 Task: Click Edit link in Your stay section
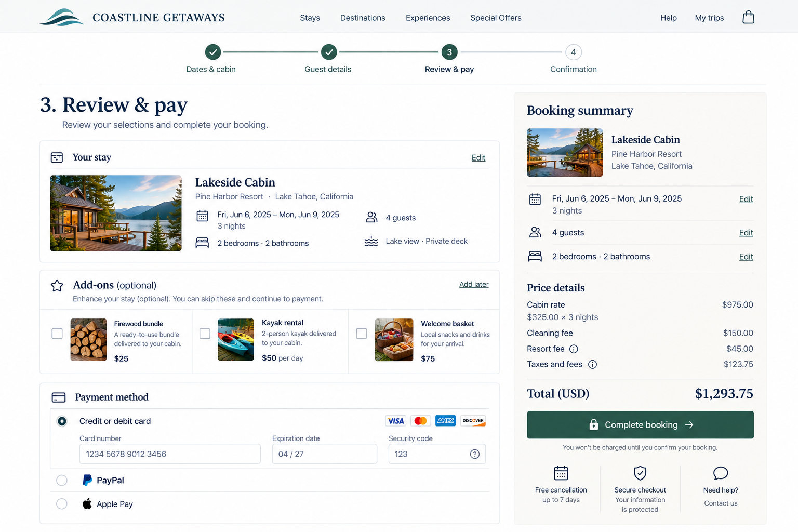(478, 158)
